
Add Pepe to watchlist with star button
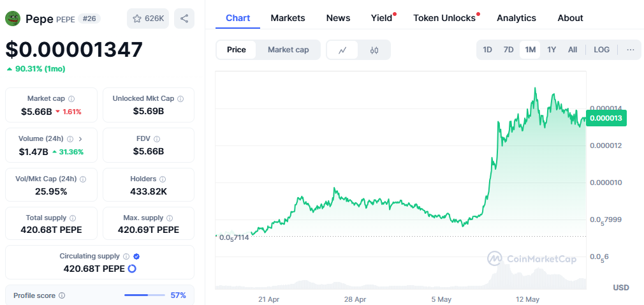[x=148, y=19]
